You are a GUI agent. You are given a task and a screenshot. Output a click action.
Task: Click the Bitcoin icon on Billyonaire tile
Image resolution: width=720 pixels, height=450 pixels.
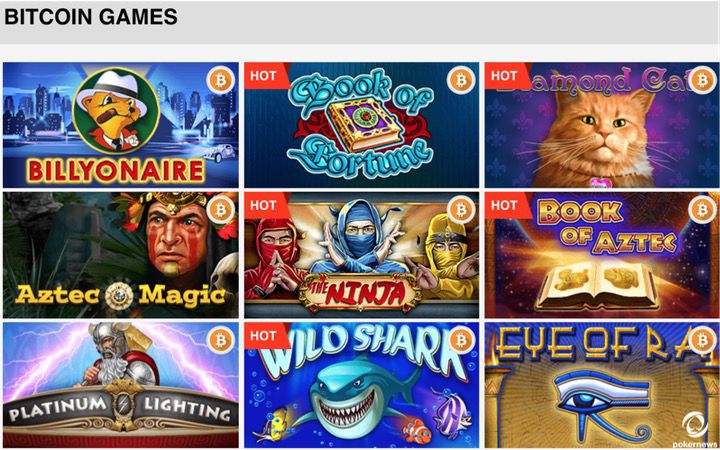pyautogui.click(x=220, y=81)
